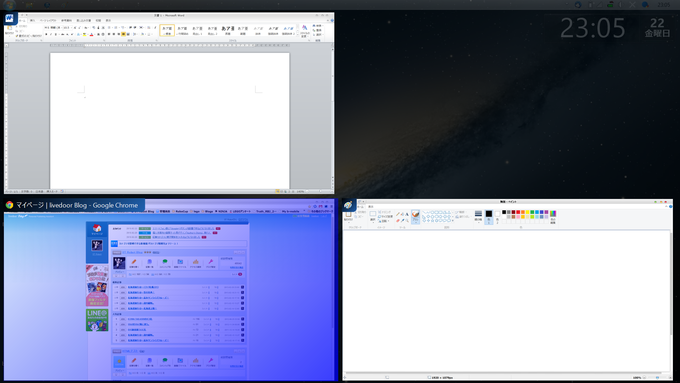The image size is (680, 383).
Task: Open blue articles list icon, first blog
Action: pyautogui.click(x=150, y=262)
